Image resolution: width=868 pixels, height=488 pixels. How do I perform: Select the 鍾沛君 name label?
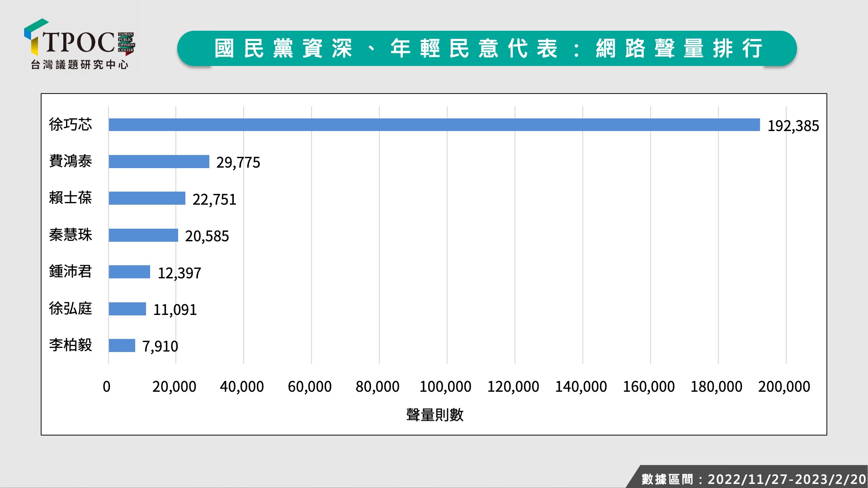(71, 272)
